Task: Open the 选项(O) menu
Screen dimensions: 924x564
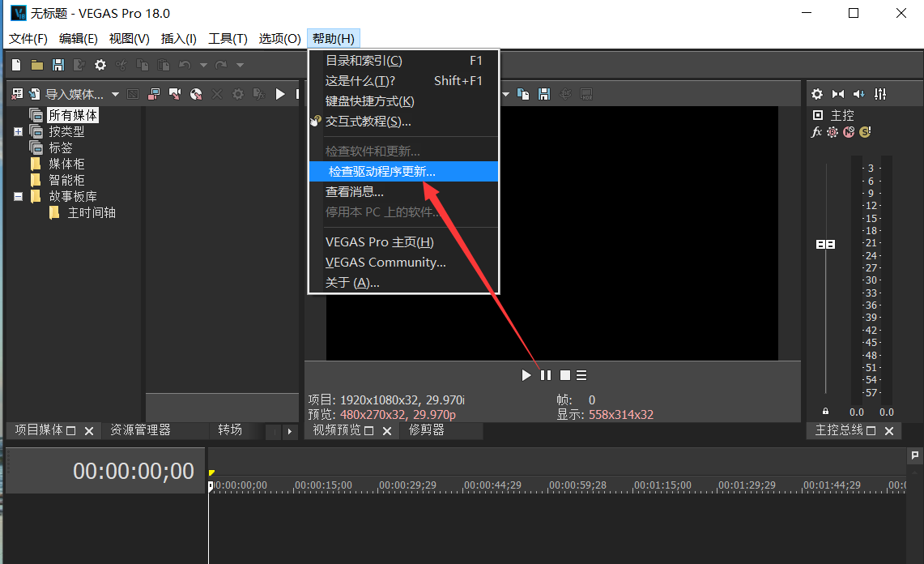Action: 280,38
